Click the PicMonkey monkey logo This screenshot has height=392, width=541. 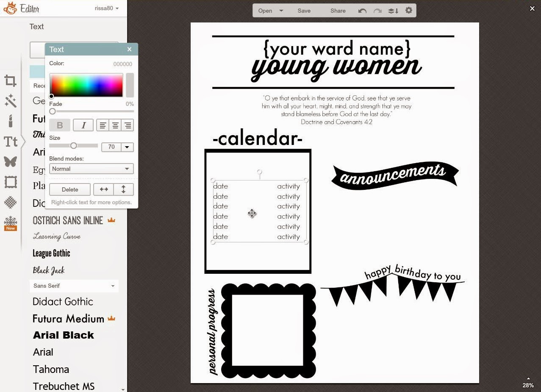coord(10,8)
